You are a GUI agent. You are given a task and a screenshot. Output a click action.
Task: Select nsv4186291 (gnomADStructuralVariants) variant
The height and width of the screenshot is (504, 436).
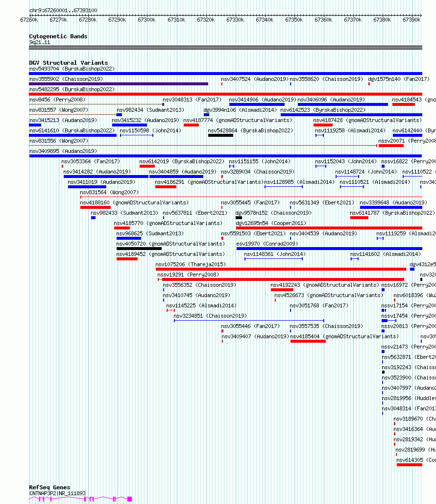(209, 182)
